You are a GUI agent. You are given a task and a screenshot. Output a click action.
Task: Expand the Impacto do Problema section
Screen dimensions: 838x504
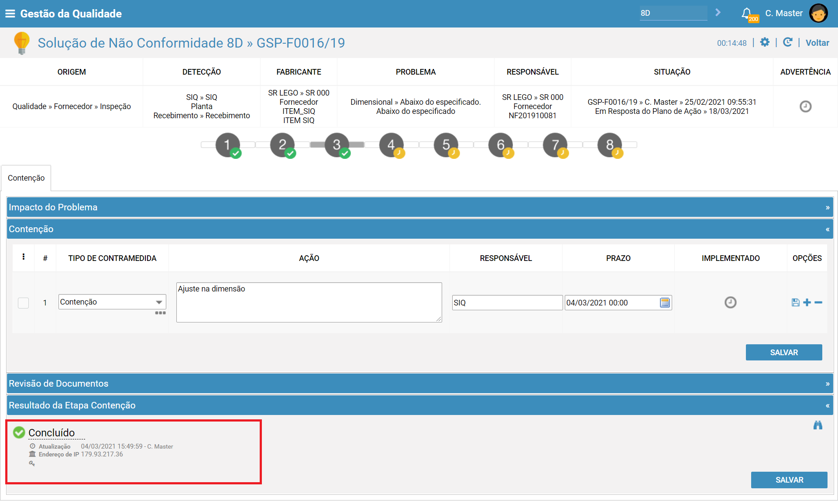click(x=420, y=207)
